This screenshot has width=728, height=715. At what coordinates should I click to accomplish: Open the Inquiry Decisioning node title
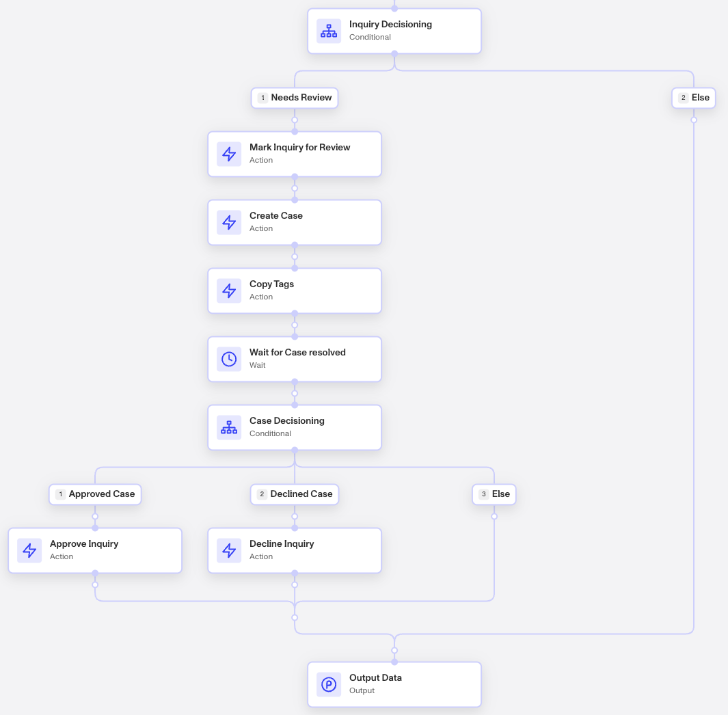tap(390, 24)
